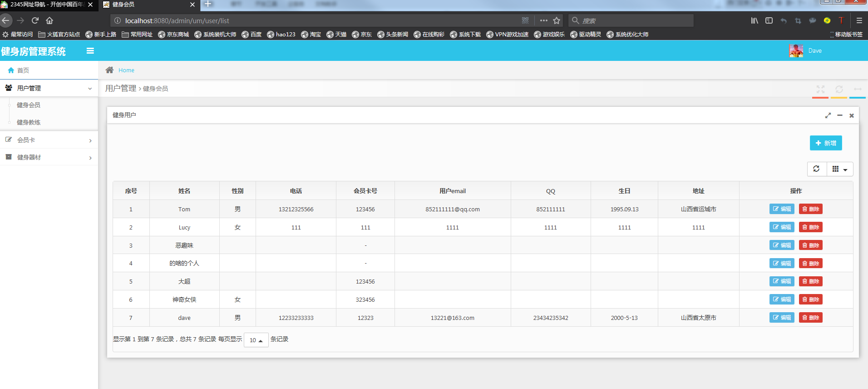The width and height of the screenshot is (868, 389).
Task: Click the 会员卡号 column header
Action: 365,191
